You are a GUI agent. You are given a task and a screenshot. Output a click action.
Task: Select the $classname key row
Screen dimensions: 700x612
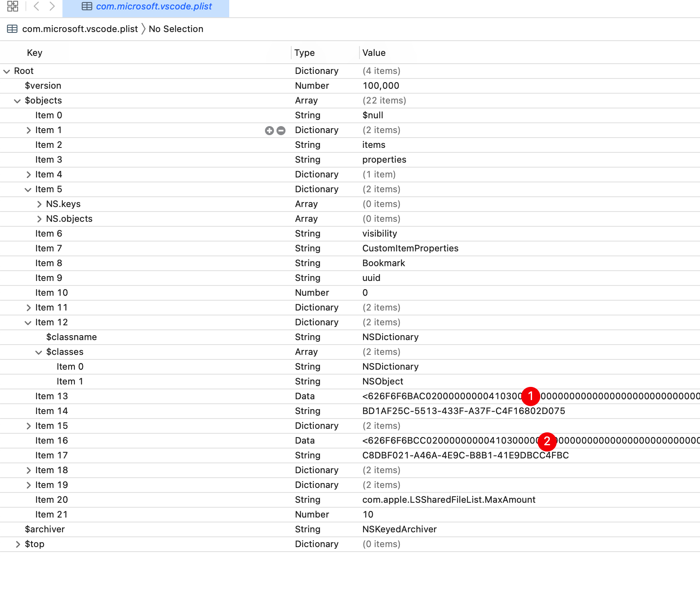coord(71,337)
